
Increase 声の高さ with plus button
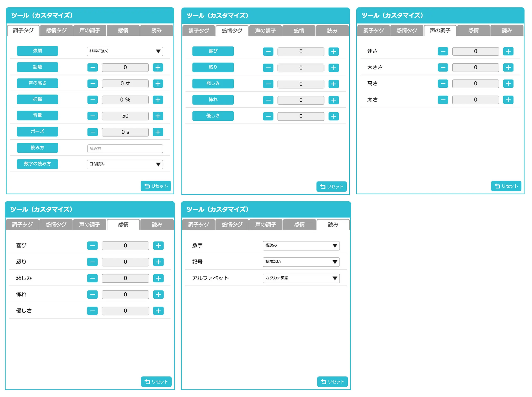pyautogui.click(x=158, y=84)
